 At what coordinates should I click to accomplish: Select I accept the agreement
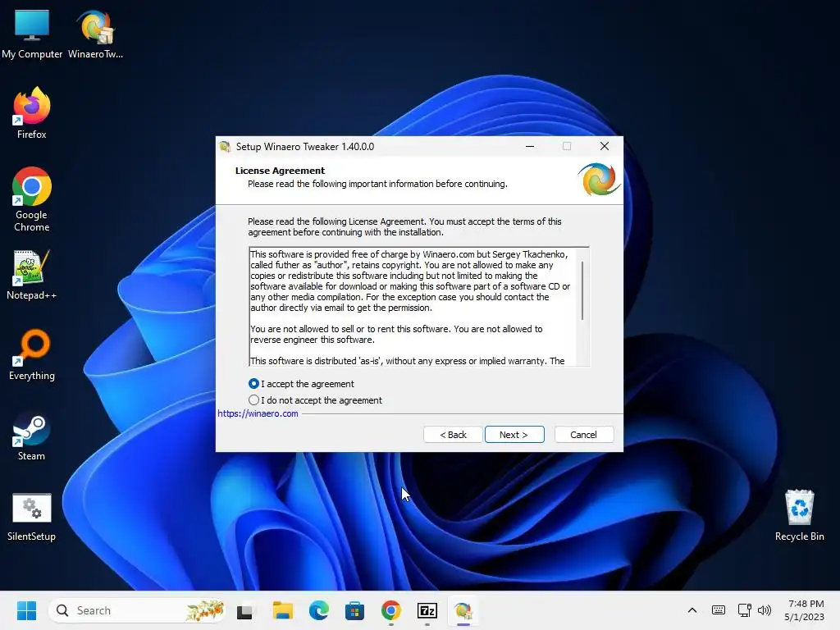(302, 384)
